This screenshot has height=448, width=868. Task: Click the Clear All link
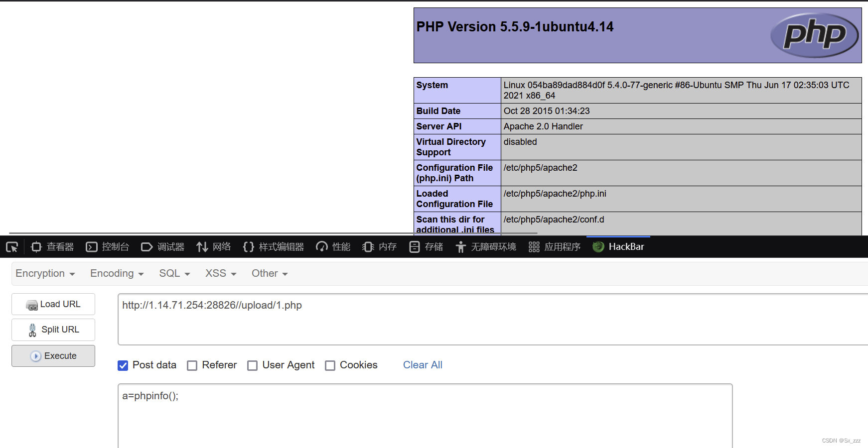coord(423,365)
